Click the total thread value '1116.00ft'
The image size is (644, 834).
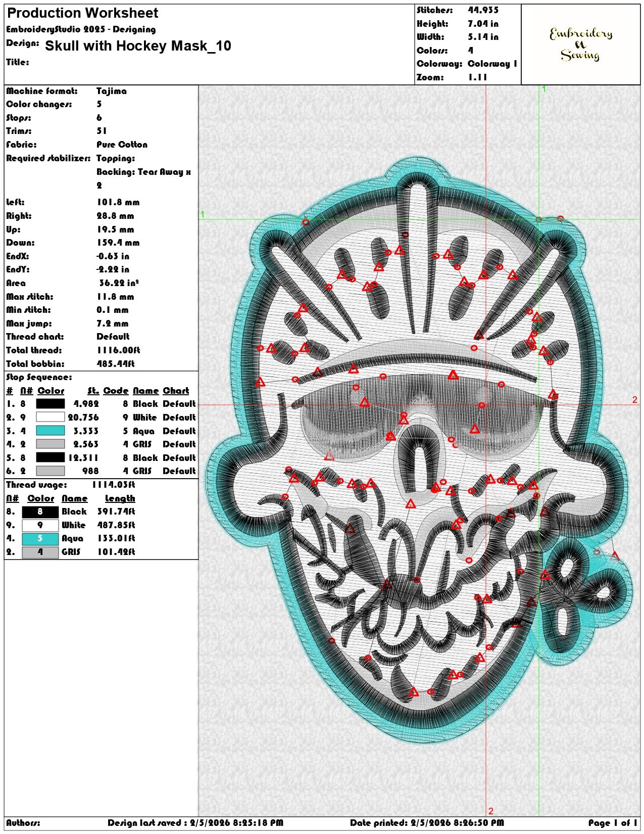[118, 350]
